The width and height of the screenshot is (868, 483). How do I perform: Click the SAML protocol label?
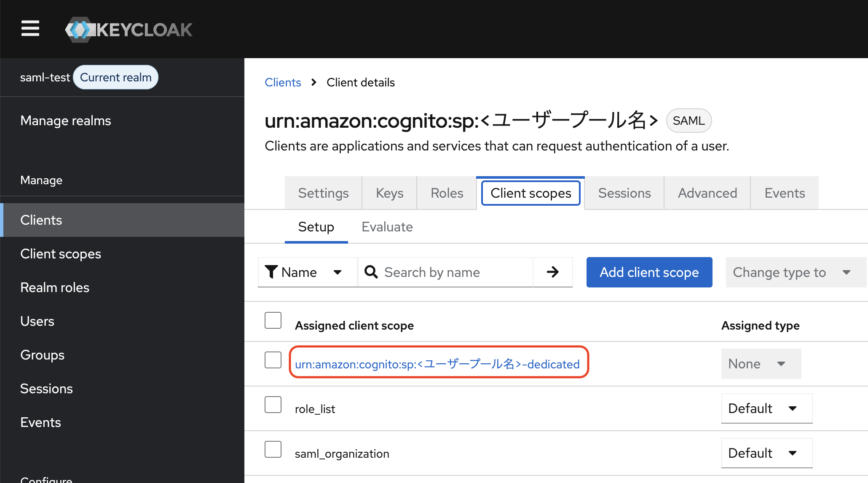689,121
